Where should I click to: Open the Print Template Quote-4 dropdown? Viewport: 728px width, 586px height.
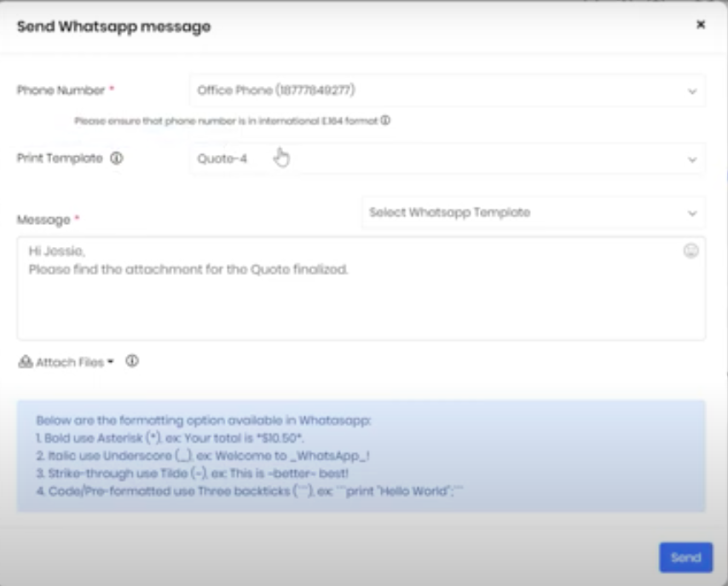coord(448,158)
